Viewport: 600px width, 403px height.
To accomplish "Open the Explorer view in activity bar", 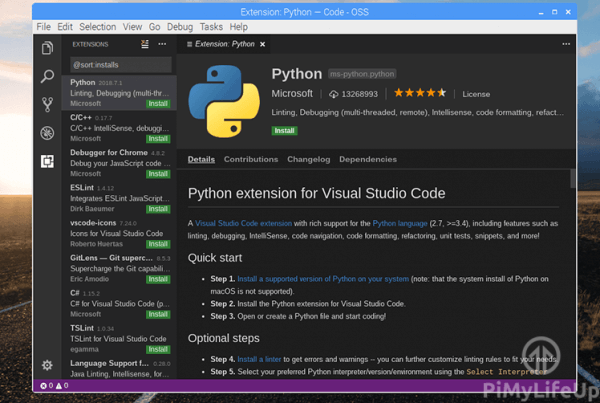I will tap(47, 47).
